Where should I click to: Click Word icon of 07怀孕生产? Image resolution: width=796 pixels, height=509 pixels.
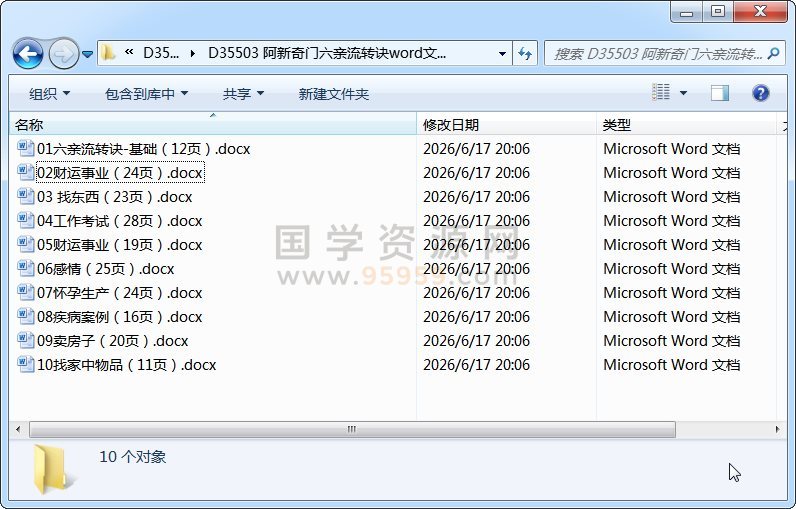tap(25, 292)
